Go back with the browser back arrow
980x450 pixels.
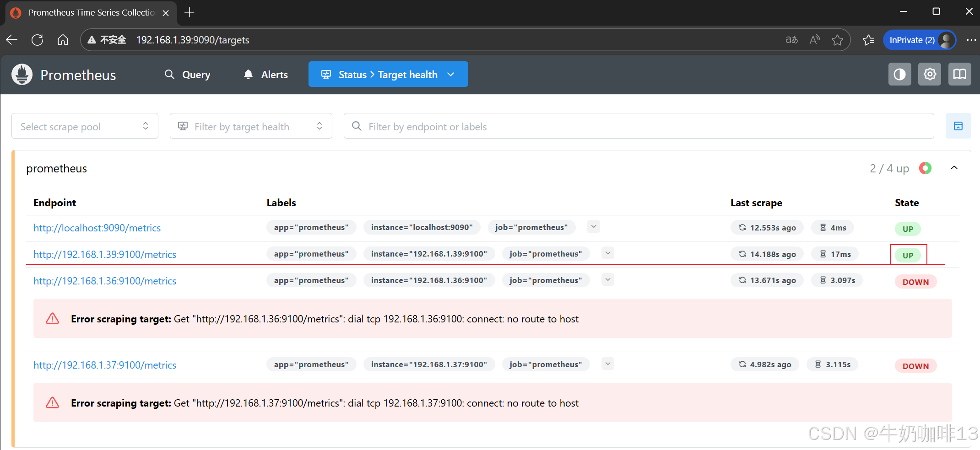tap(12, 40)
